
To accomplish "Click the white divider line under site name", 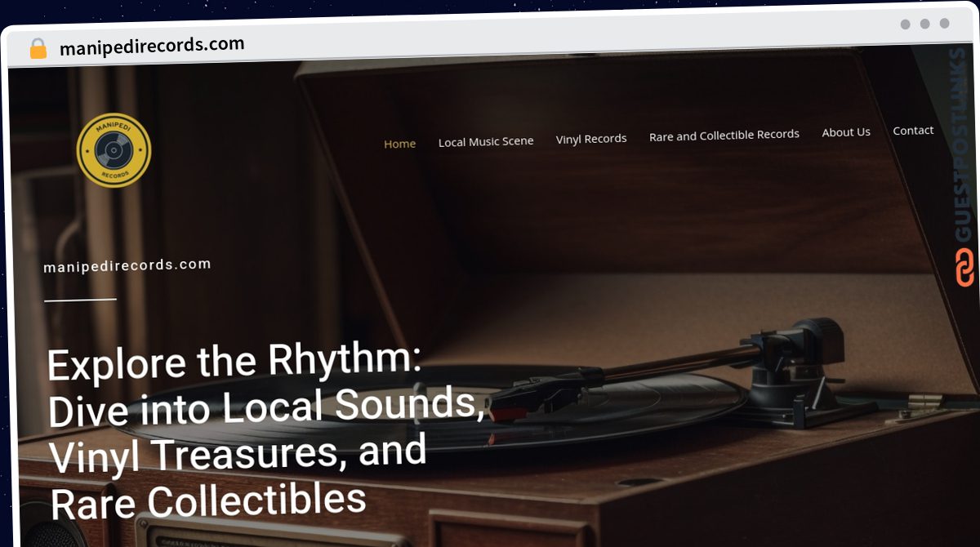I will pyautogui.click(x=80, y=300).
